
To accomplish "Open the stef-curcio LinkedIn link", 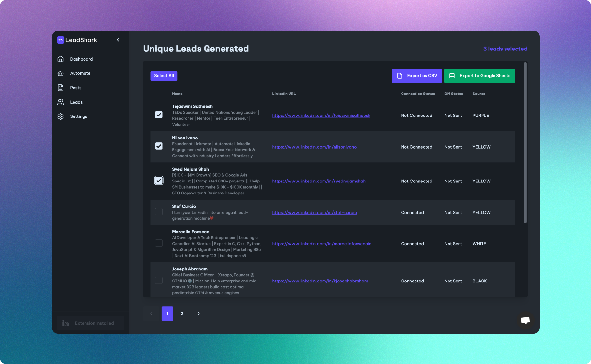I will 314,213.
